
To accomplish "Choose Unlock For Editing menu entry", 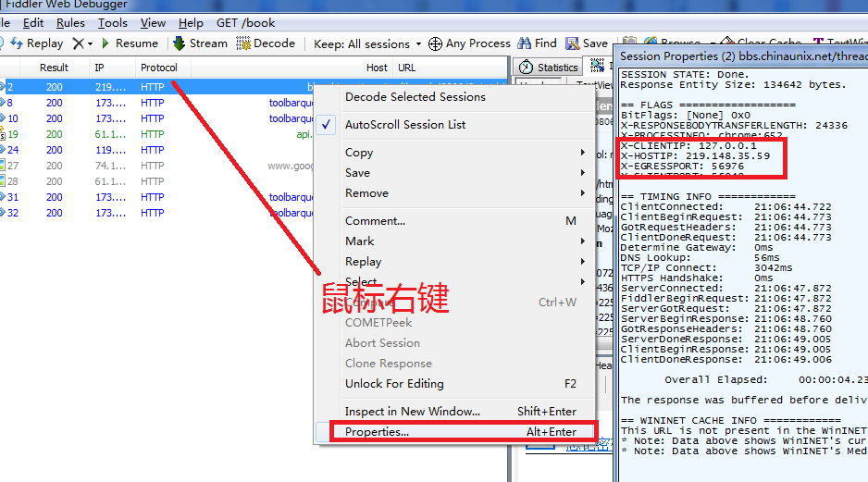I will point(454,384).
